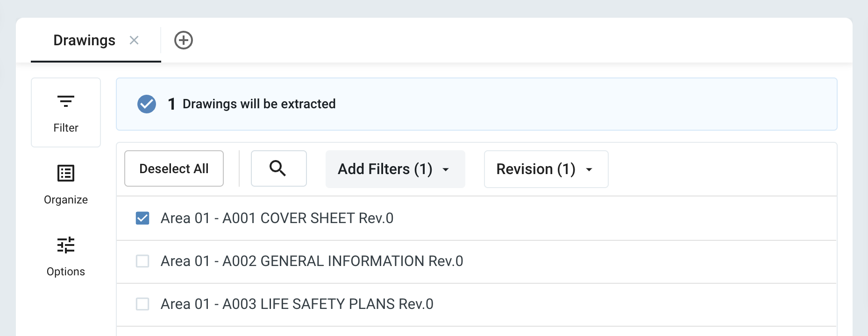Uncheck A001 COVER SHEET checkbox

142,218
